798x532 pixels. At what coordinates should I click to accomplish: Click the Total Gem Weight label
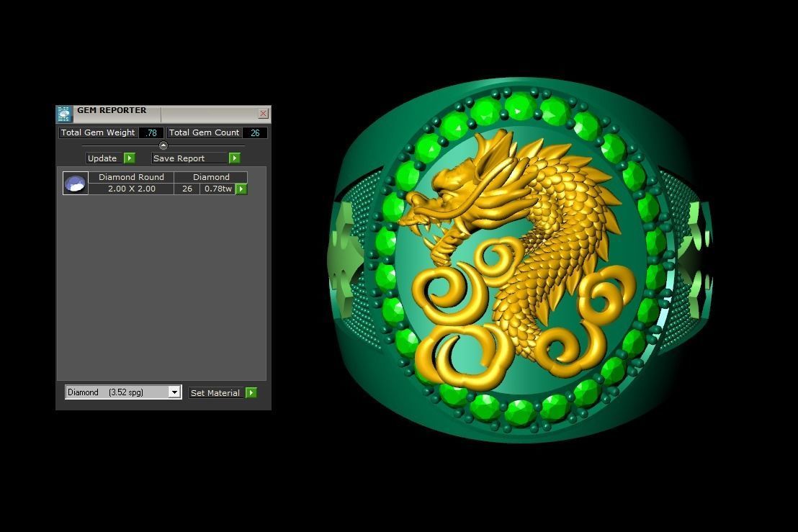[x=98, y=132]
